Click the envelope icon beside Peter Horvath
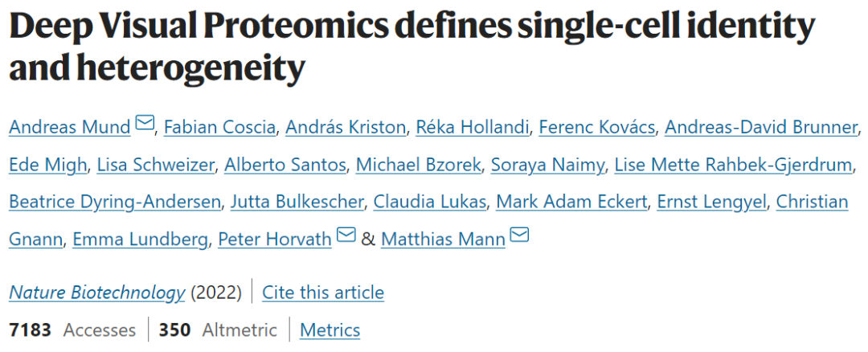Image resolution: width=868 pixels, height=352 pixels. coord(346,235)
